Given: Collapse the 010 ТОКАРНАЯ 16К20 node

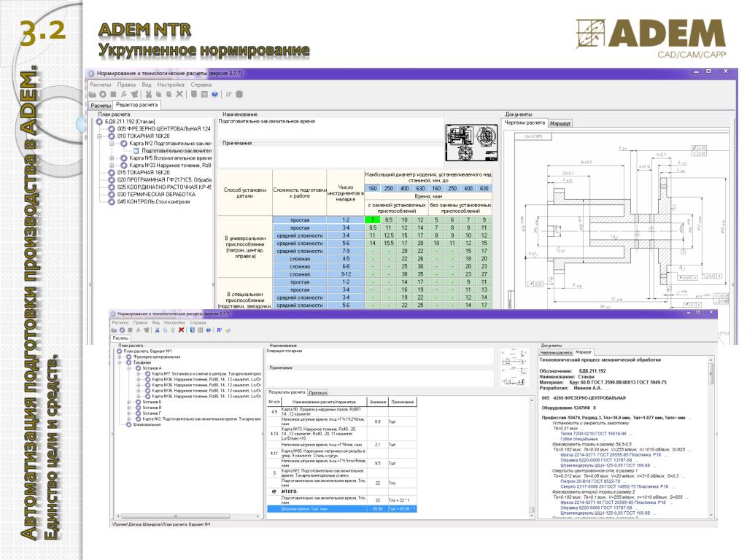Looking at the screenshot, I should point(99,136).
